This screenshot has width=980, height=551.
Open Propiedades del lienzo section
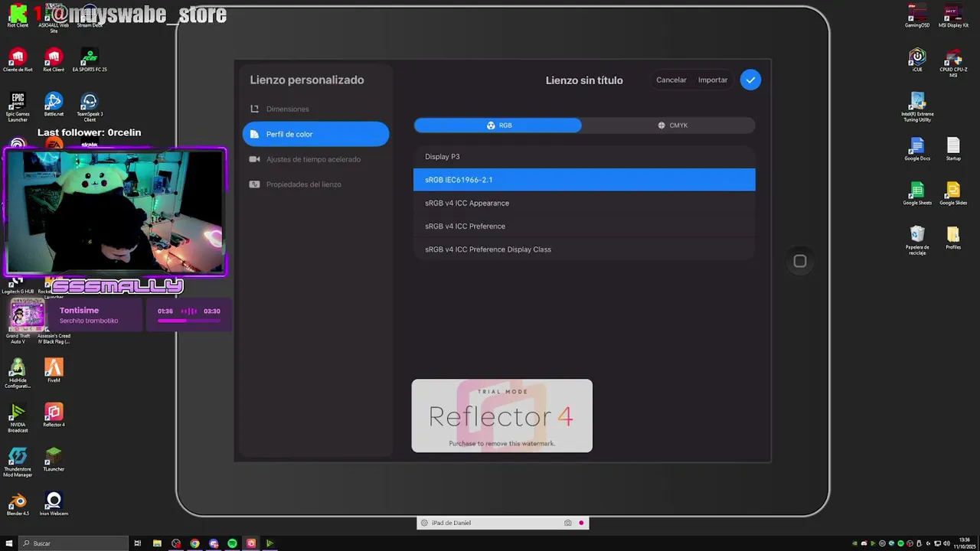coord(315,184)
